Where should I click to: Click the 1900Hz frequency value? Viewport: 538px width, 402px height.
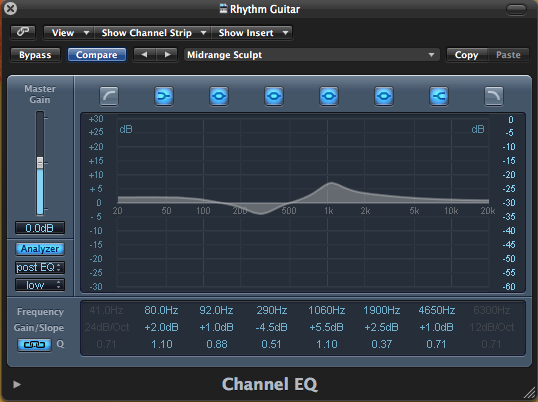pyautogui.click(x=382, y=310)
